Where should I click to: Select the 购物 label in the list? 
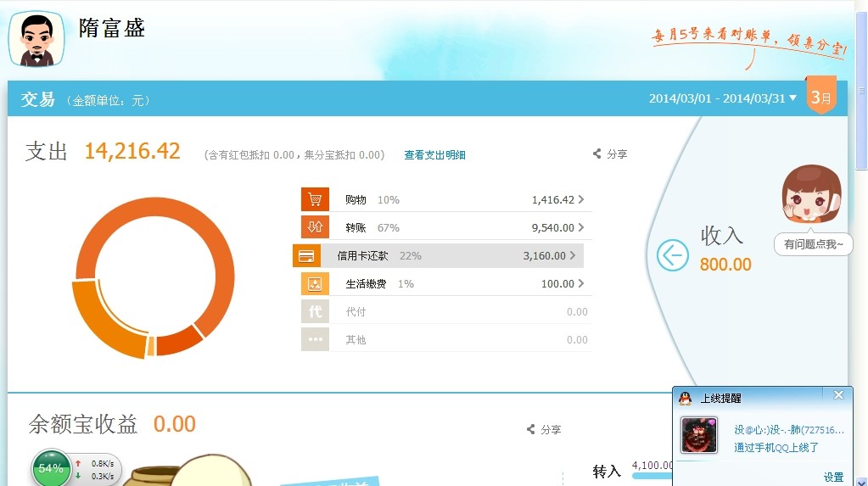356,200
